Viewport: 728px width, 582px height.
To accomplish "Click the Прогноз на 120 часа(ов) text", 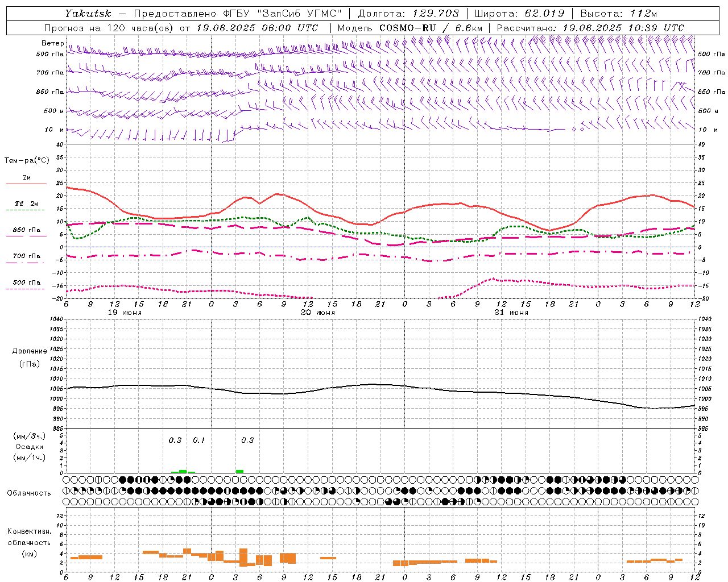I will click(110, 28).
